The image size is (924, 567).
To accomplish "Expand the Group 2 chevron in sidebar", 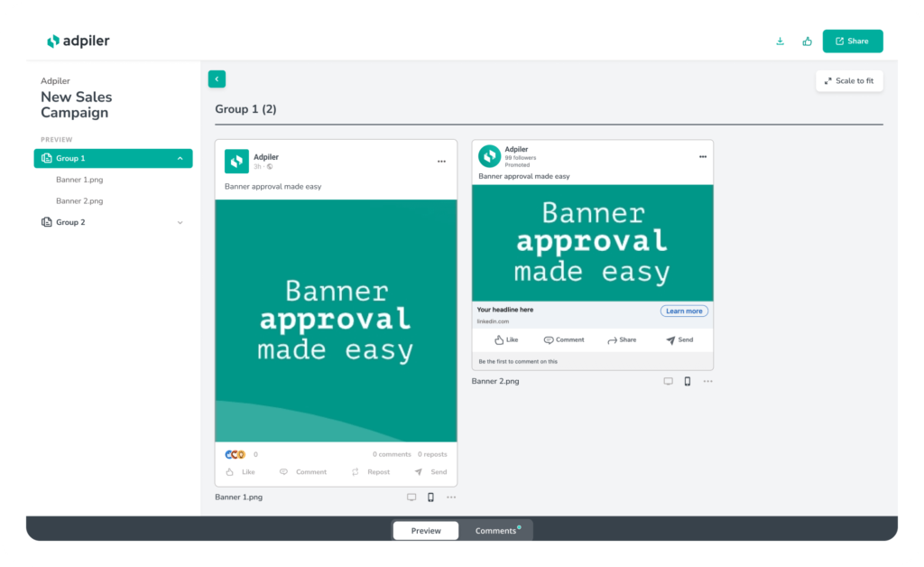I will tap(180, 222).
